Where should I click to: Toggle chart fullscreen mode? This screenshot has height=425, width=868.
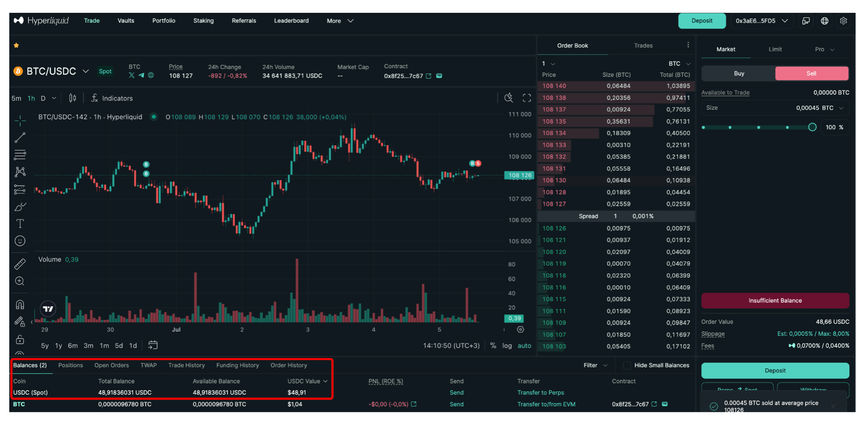[527, 98]
